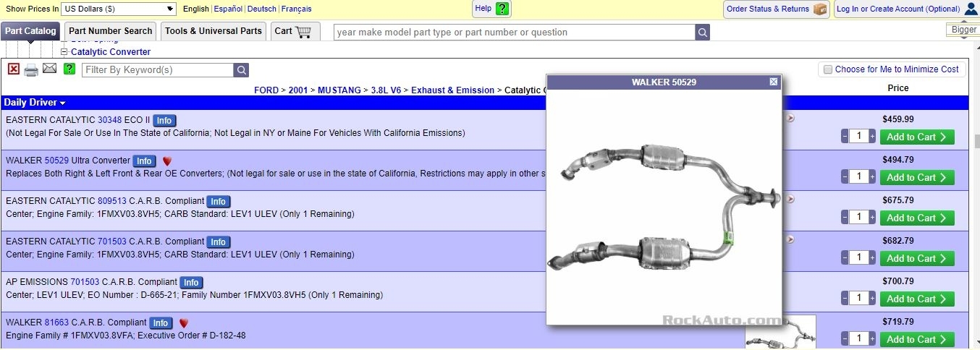Increase quantity for the $675.79 part
Screen dimensions: 980x350
click(872, 217)
